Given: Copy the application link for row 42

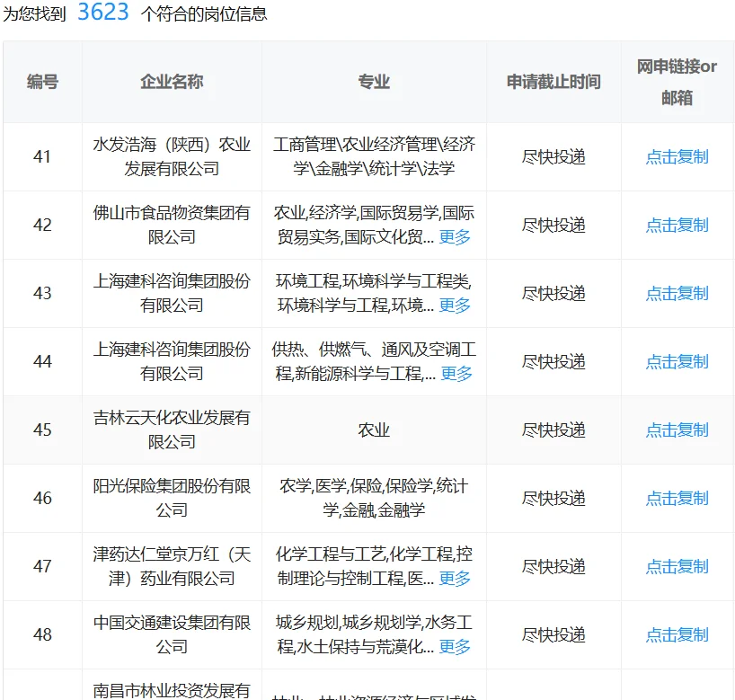Looking at the screenshot, I should (677, 225).
